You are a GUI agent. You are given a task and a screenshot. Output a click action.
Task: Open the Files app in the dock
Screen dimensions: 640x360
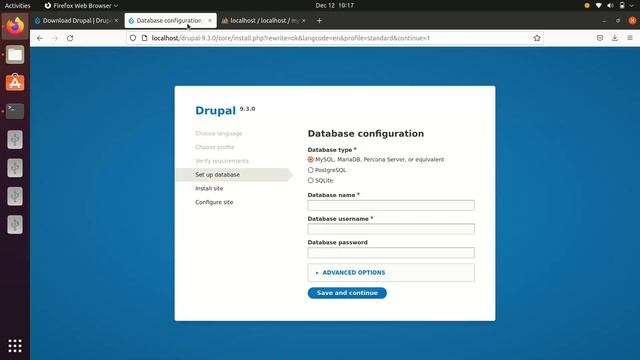coord(15,55)
